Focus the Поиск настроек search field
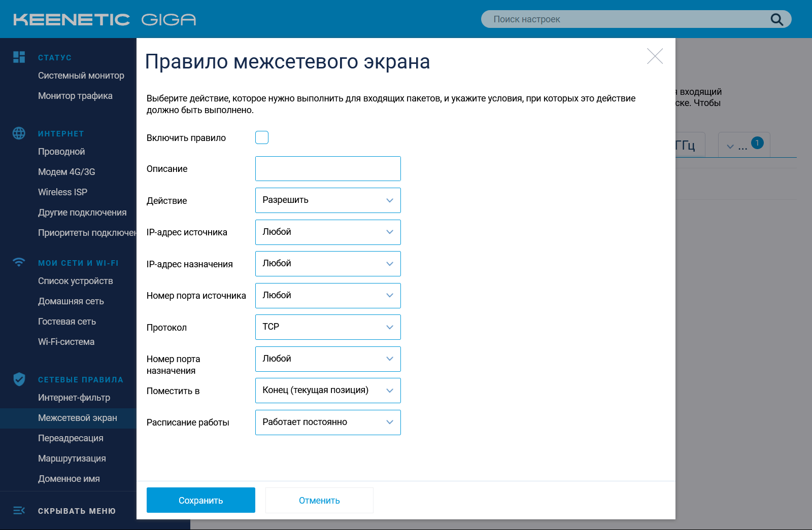The image size is (812, 530). 636,19
